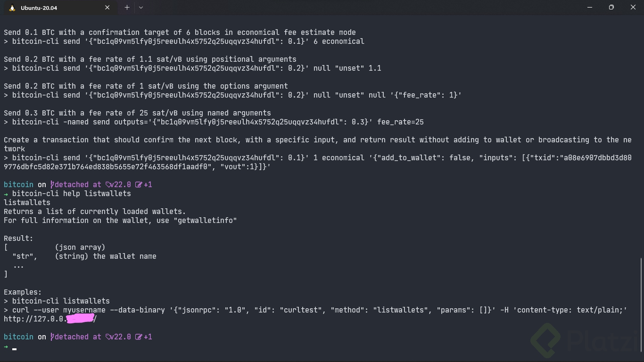This screenshot has width=644, height=362.
Task: Click the pink redacted port scribble
Action: 80,319
